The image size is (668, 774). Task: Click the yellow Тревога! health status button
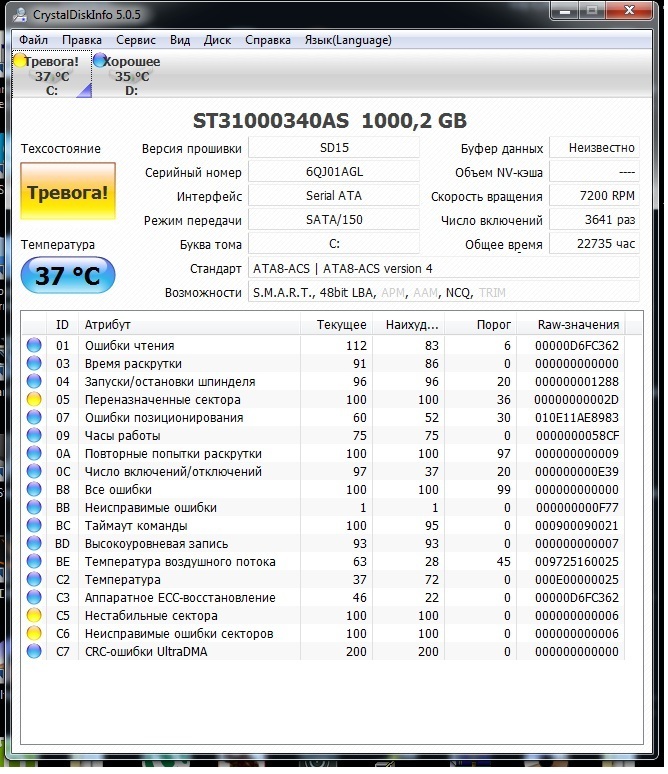pyautogui.click(x=68, y=192)
